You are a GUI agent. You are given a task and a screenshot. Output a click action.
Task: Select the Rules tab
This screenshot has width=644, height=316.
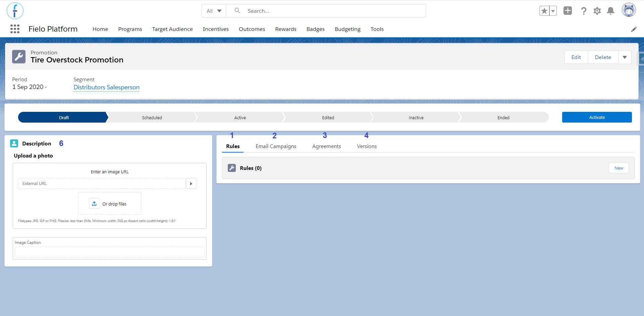pyautogui.click(x=233, y=146)
